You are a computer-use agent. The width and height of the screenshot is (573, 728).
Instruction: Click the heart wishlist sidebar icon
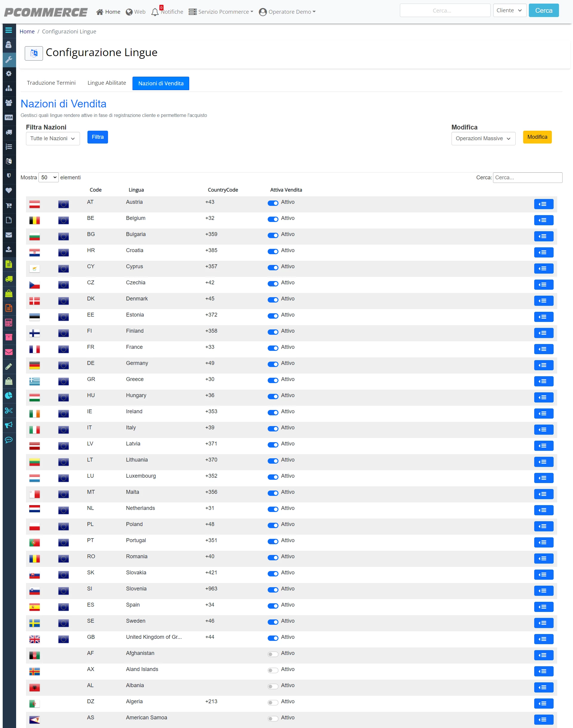[9, 190]
